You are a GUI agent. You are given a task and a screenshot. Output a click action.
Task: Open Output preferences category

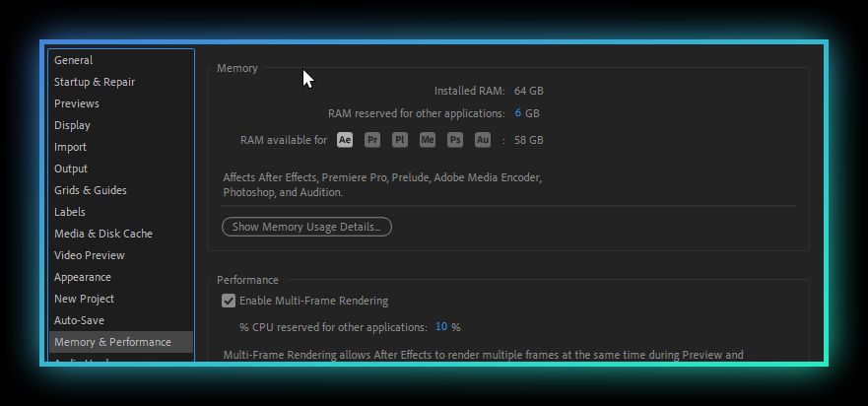pyautogui.click(x=121, y=169)
